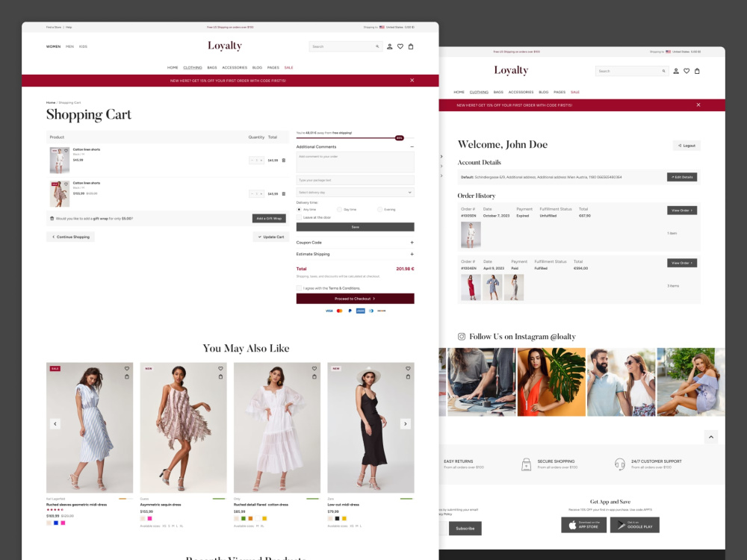Viewport: 747px width, 560px height.
Task: Select the Any time delivery radio button
Action: tap(299, 210)
